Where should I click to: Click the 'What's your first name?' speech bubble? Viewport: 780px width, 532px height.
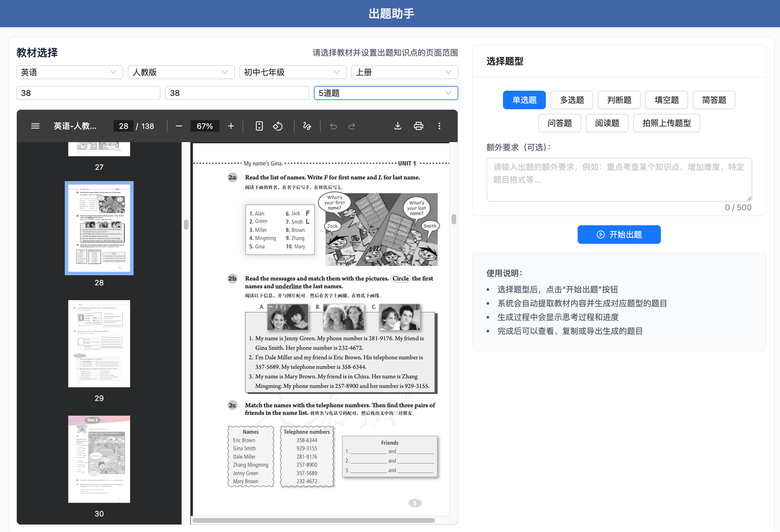point(334,202)
